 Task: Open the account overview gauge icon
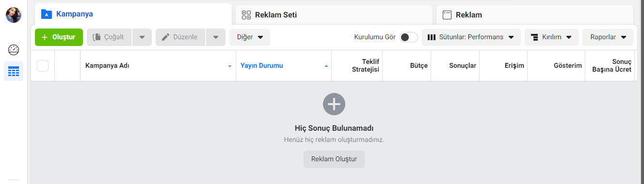pyautogui.click(x=14, y=49)
